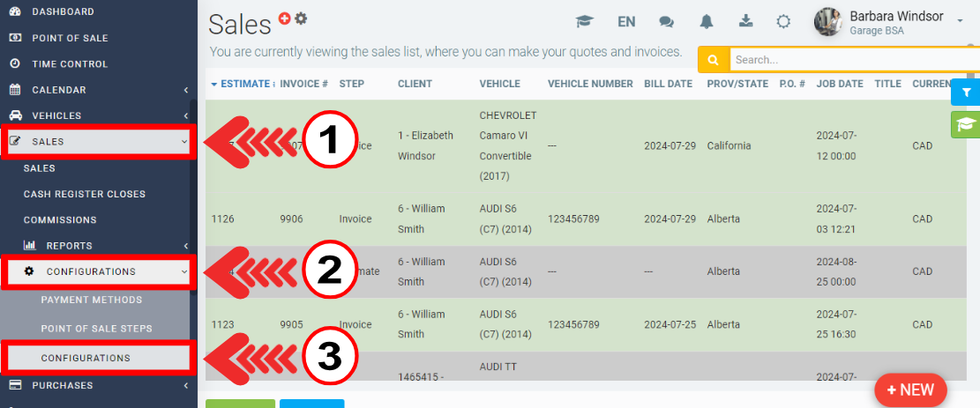Image resolution: width=980 pixels, height=408 pixels.
Task: Click the red plus icon beside Sales title
Action: (x=284, y=18)
